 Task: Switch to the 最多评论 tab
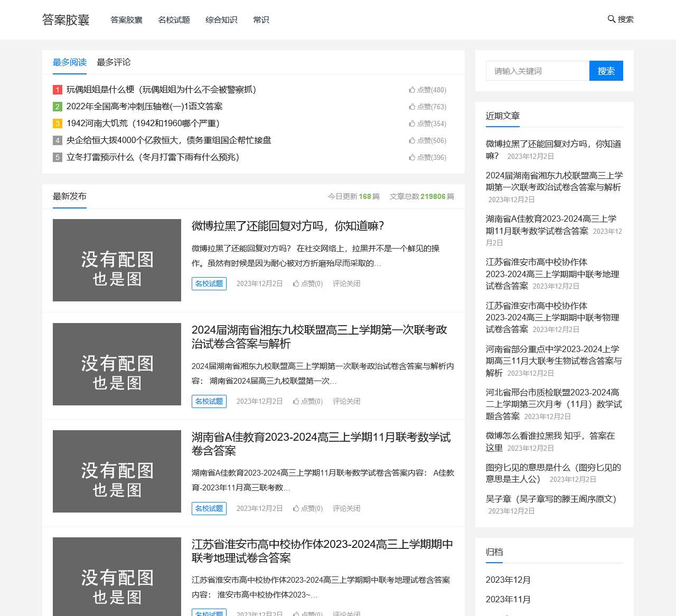(x=114, y=62)
